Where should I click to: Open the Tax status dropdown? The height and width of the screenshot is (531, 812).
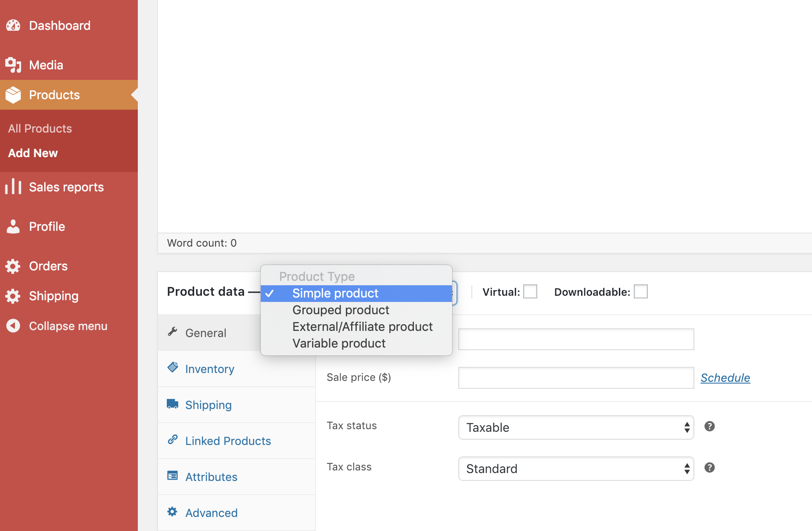pos(576,427)
